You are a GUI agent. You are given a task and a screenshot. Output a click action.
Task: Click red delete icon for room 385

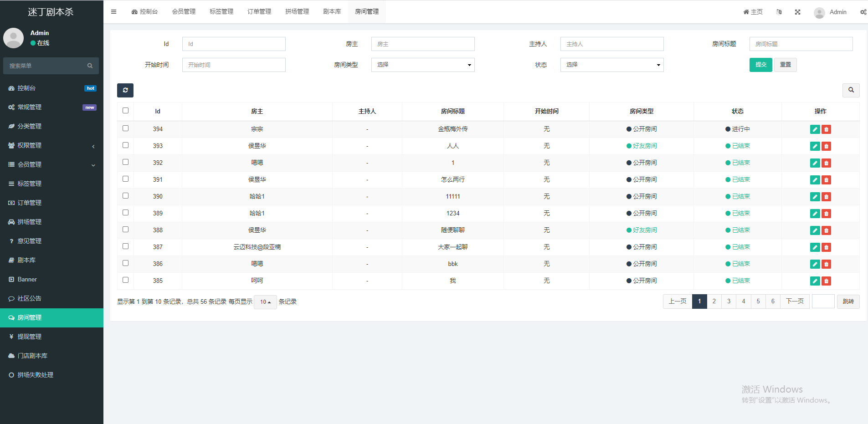click(x=826, y=281)
